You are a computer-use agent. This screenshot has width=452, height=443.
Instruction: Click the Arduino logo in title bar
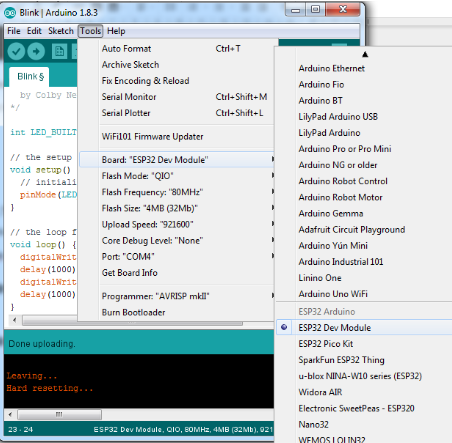tap(10, 13)
